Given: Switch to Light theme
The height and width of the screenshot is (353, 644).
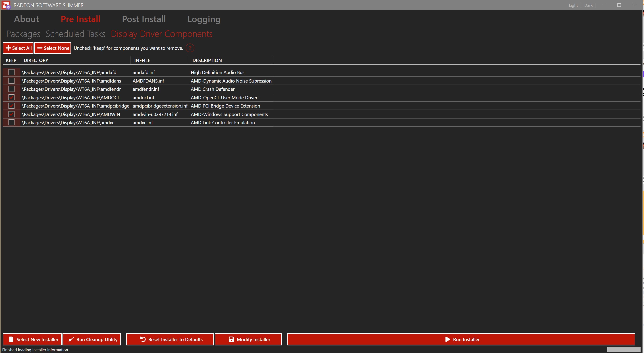Looking at the screenshot, I should pos(573,5).
